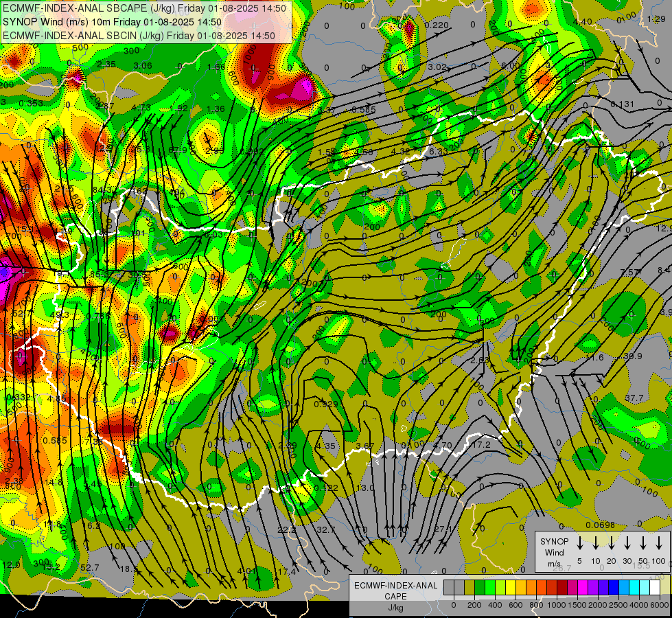Image resolution: width=672 pixels, height=618 pixels.
Task: Click the 0.786 value on the map
Action: (98, 317)
